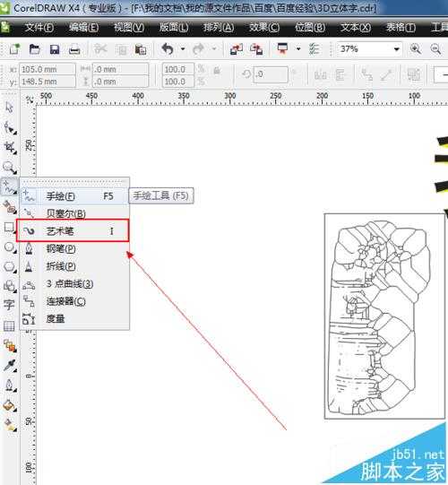Image resolution: width=448 pixels, height=485 pixels.
Task: Select the Zoom tool magnifier in toolbox
Action: [x=9, y=168]
